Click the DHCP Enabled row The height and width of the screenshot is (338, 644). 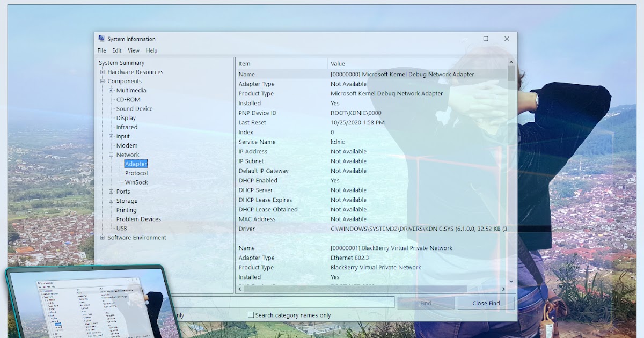point(371,180)
